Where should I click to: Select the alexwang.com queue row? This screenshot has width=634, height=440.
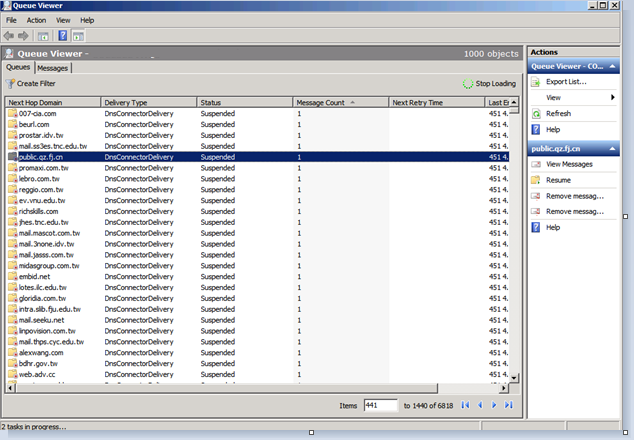[258, 353]
